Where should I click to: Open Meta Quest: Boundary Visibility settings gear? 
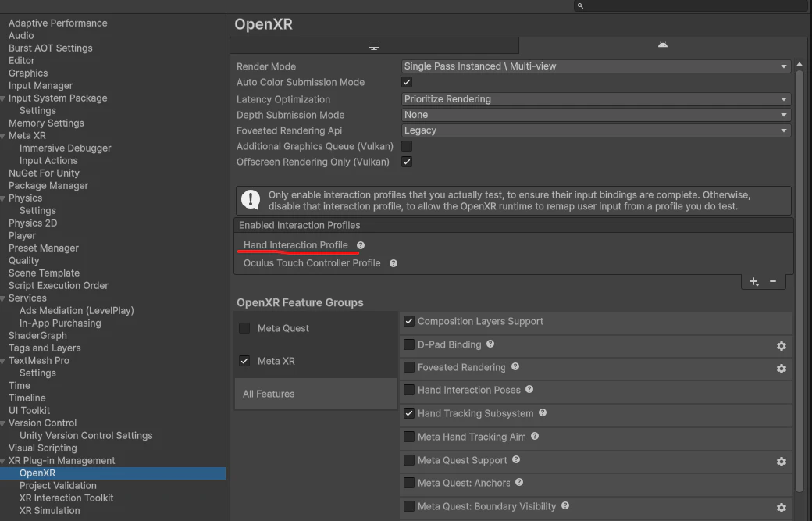782,508
